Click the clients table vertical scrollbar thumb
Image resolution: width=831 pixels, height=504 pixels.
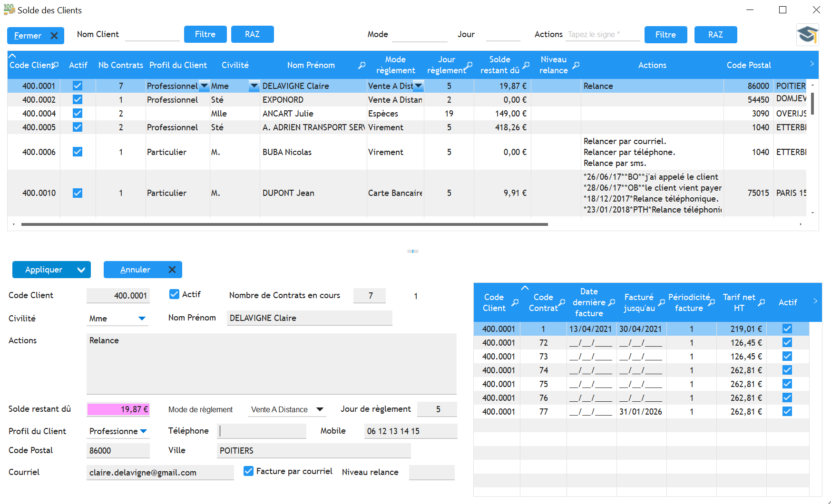pos(813,103)
